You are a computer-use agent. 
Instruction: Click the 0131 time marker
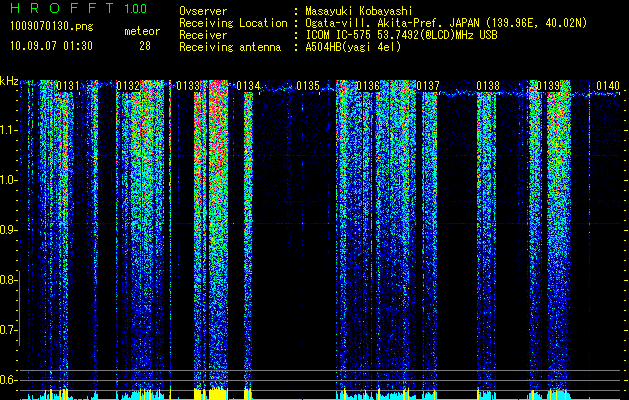[68, 86]
